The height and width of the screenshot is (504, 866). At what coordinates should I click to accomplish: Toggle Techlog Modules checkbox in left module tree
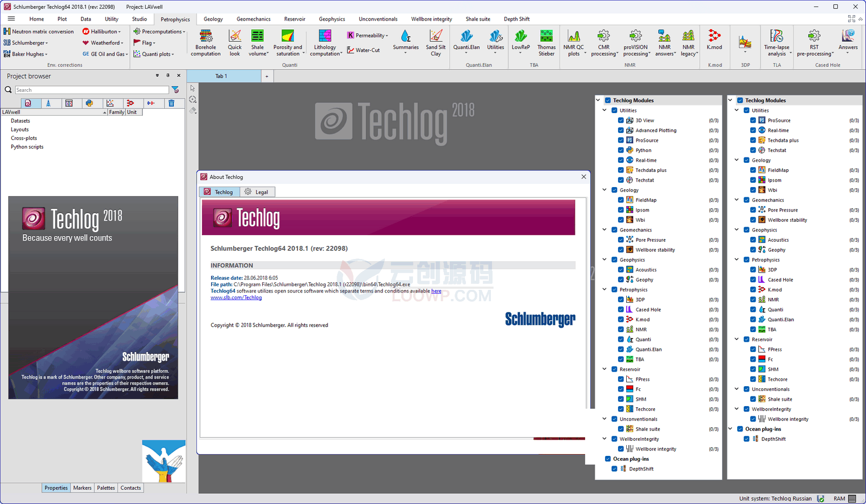[x=608, y=100]
